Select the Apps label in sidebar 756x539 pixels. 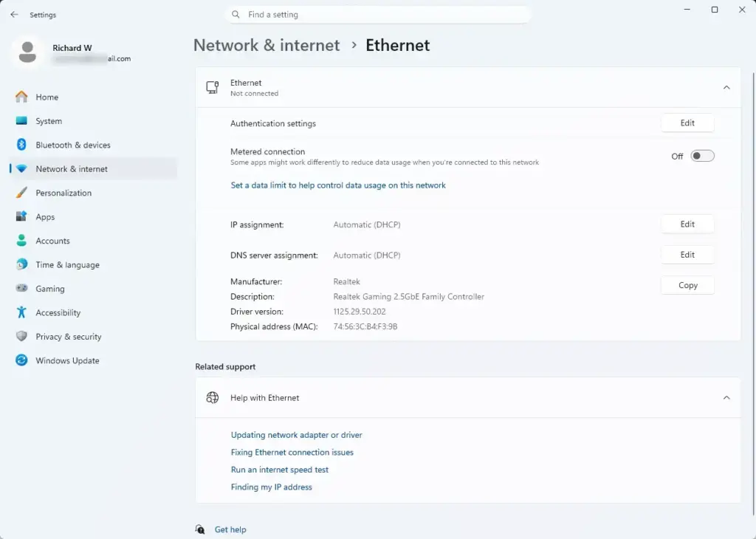point(45,217)
